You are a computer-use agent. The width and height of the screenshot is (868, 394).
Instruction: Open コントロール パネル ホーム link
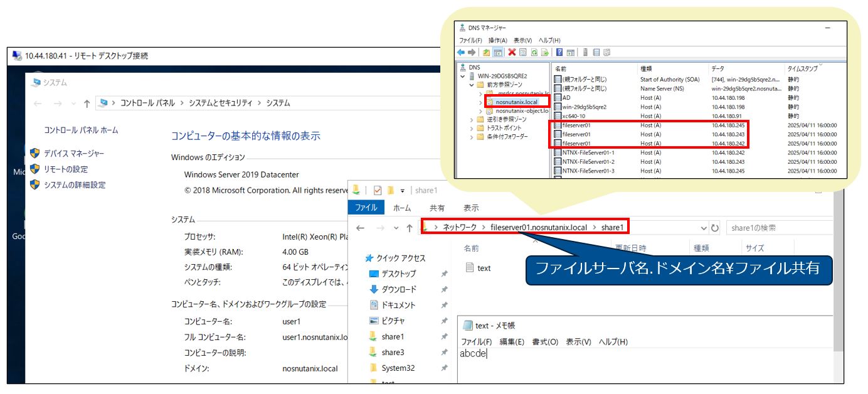81,130
